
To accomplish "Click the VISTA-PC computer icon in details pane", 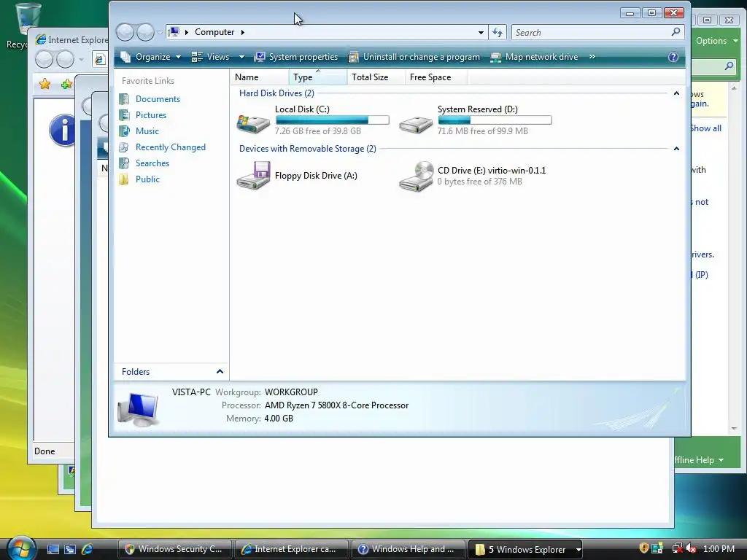I will (138, 410).
